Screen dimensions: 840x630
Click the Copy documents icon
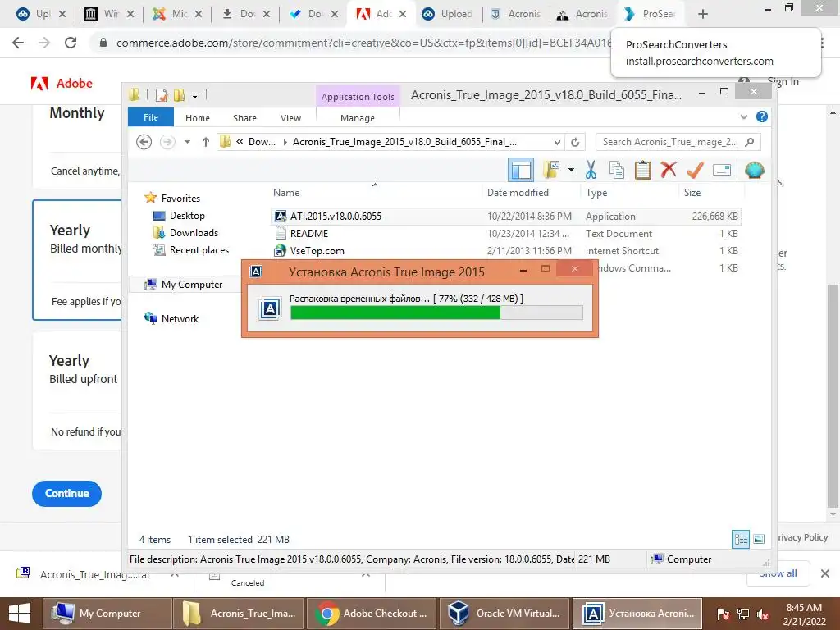click(617, 171)
